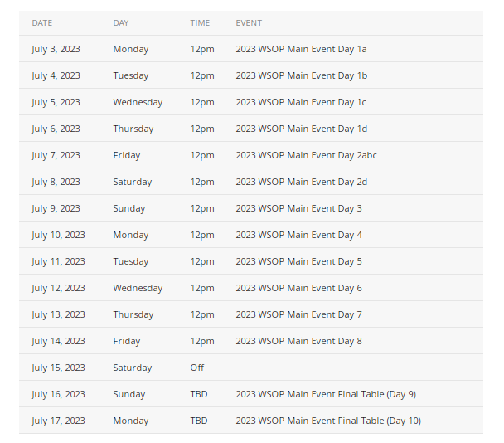
Task: Select the July 12, 2023 date cell
Action: click(58, 288)
